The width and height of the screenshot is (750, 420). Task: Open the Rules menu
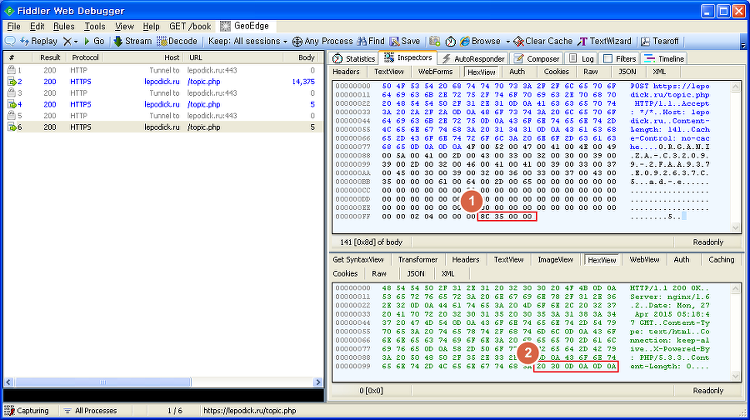coord(64,26)
